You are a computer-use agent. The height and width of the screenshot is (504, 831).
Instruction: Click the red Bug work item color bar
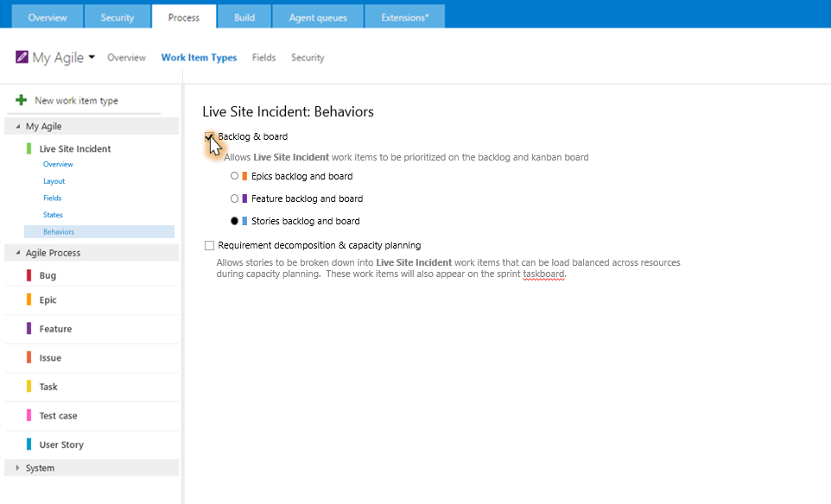29,275
